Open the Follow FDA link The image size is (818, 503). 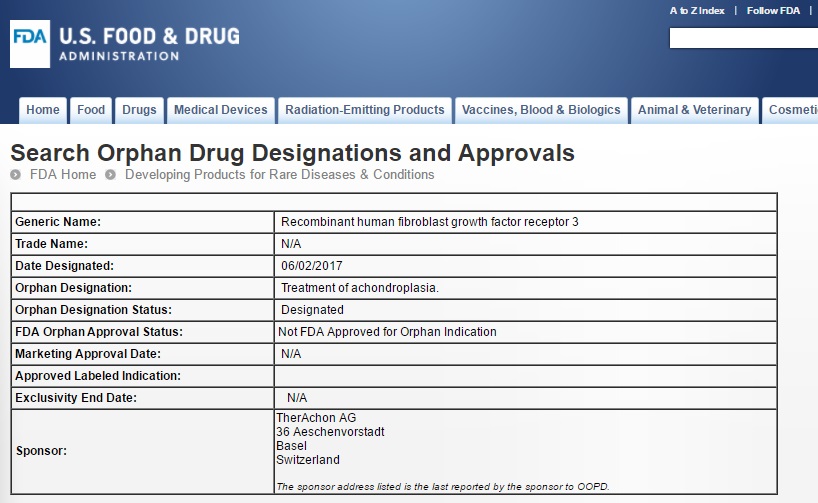pos(774,11)
